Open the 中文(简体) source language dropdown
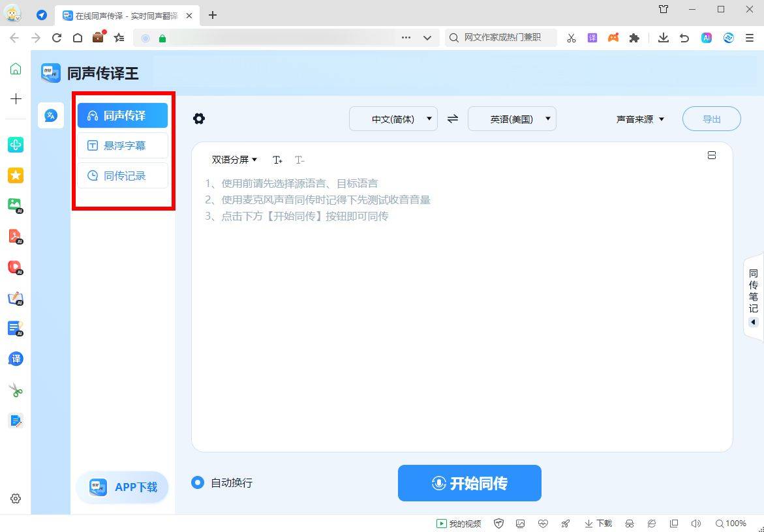 click(x=393, y=119)
